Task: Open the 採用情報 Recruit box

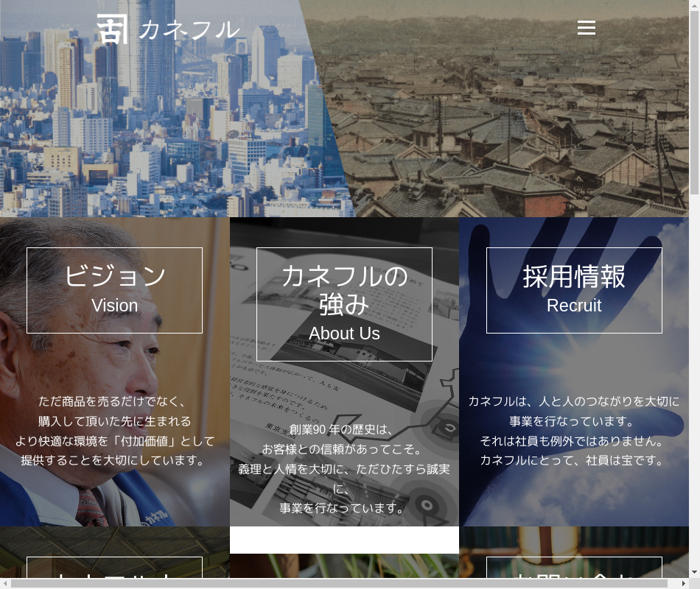Action: (574, 290)
